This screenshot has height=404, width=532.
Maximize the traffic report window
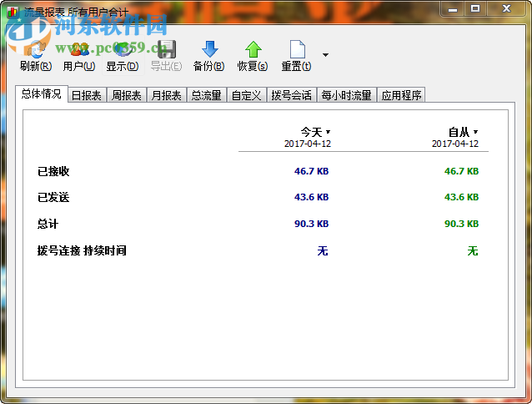[475, 8]
